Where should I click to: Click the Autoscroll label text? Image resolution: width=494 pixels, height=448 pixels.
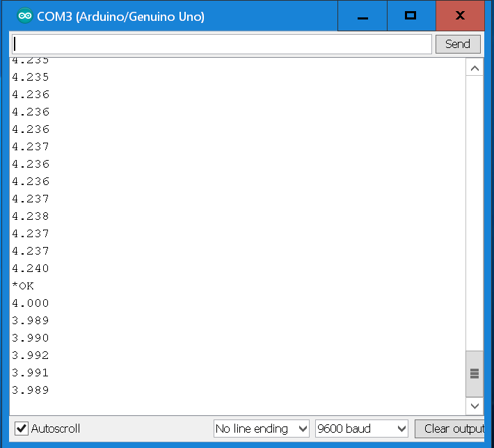click(x=56, y=429)
